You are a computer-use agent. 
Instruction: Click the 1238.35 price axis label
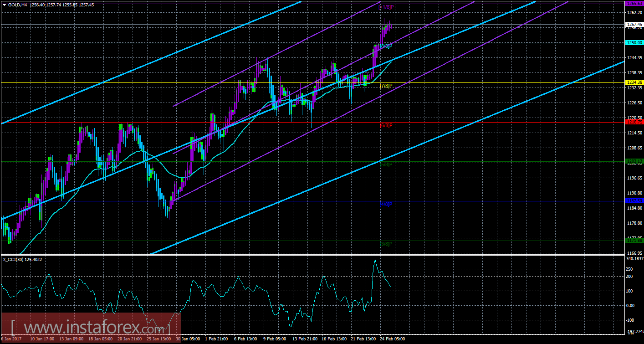[x=634, y=72]
